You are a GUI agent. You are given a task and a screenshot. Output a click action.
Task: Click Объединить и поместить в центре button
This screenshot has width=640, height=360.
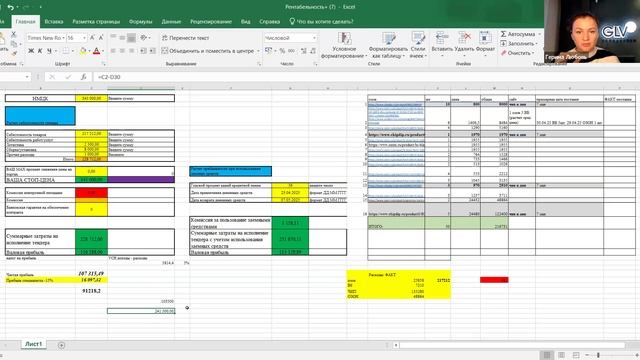tap(208, 51)
